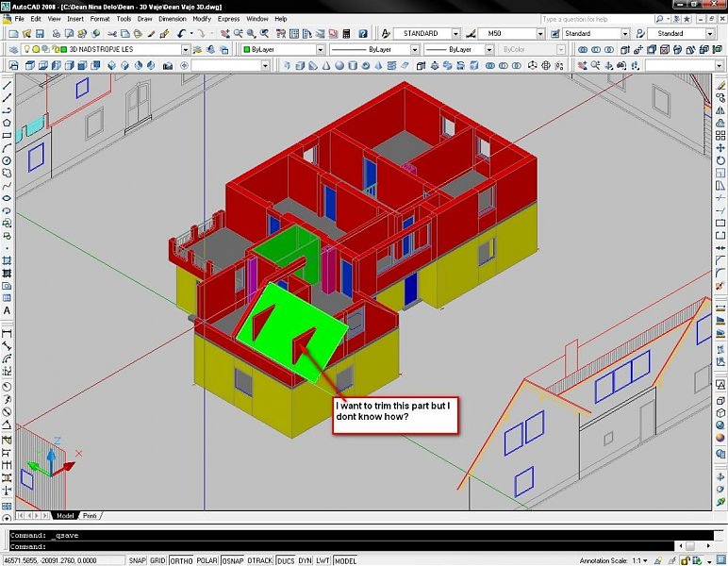Image resolution: width=728 pixels, height=566 pixels.
Task: Click the New drawing icon
Action: tap(12, 34)
